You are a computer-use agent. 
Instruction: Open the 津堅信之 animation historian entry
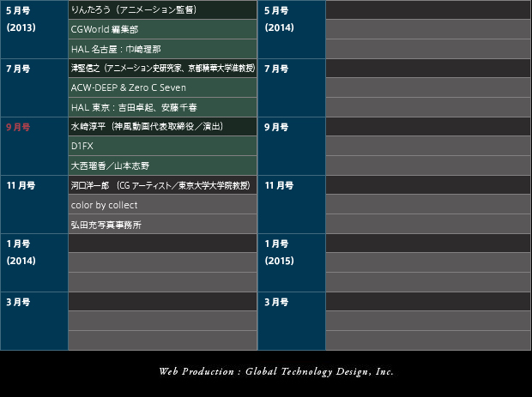click(x=162, y=68)
